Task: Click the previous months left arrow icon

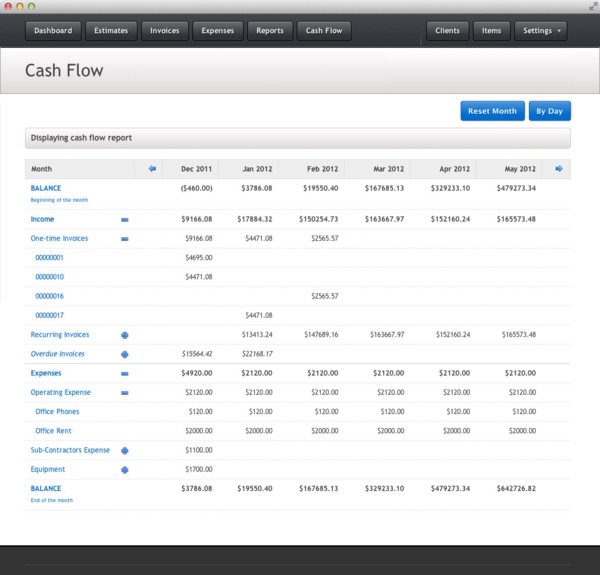Action: click(x=152, y=169)
